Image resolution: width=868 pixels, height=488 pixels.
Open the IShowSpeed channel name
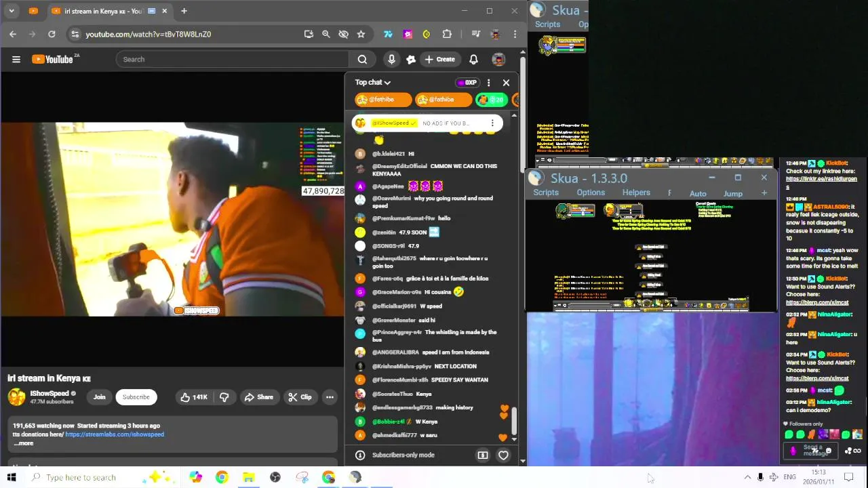tap(50, 393)
